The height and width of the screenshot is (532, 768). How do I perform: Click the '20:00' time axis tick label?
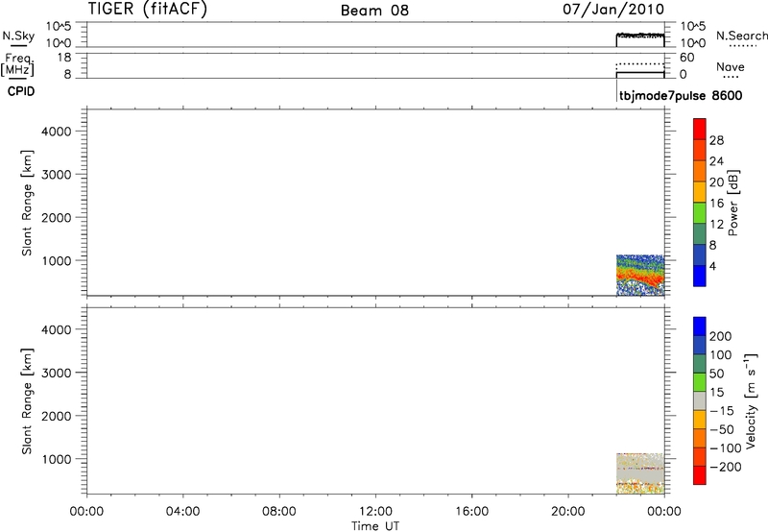coord(568,512)
